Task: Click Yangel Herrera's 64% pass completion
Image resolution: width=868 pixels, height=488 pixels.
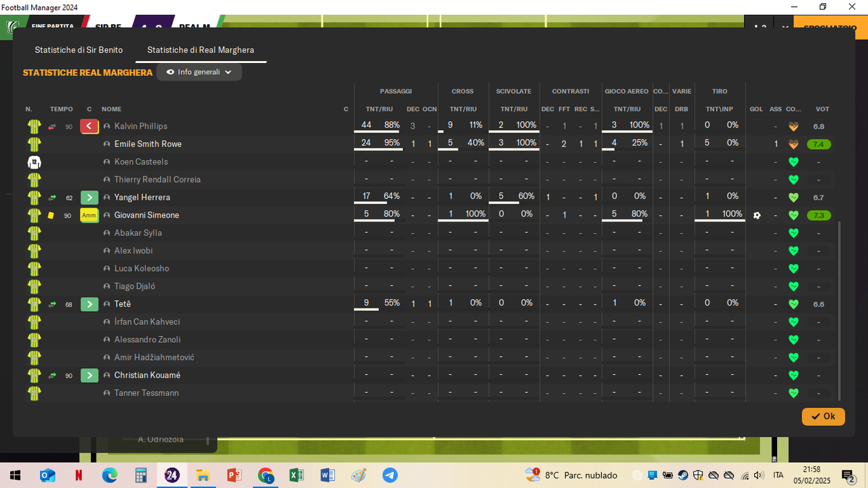Action: (392, 196)
